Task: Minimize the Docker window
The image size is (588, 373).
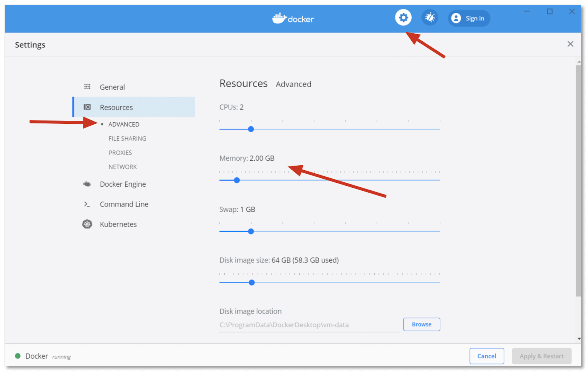Action: click(x=527, y=11)
